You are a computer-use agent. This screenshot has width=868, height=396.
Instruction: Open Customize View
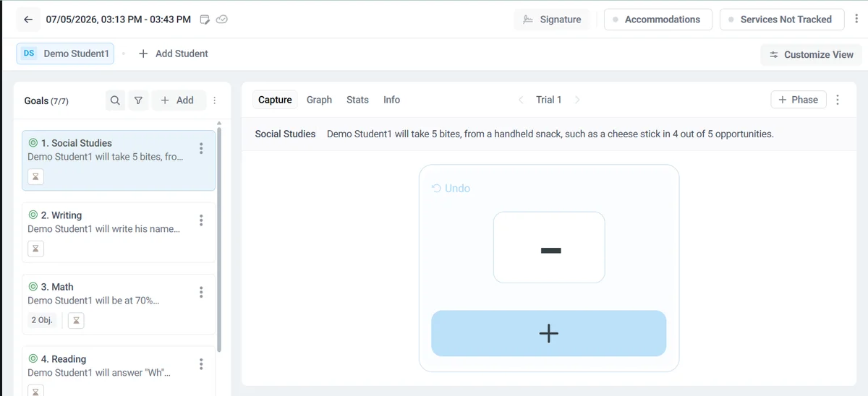811,55
